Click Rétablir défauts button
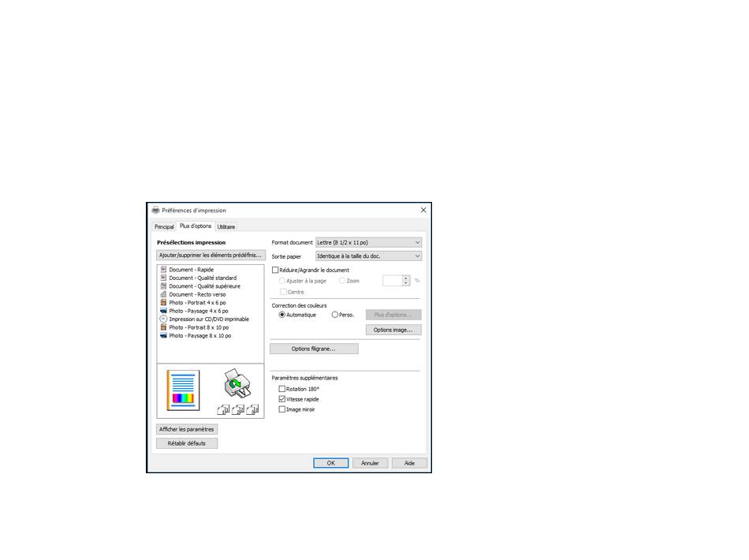Image resolution: width=749 pixels, height=560 pixels. click(187, 443)
